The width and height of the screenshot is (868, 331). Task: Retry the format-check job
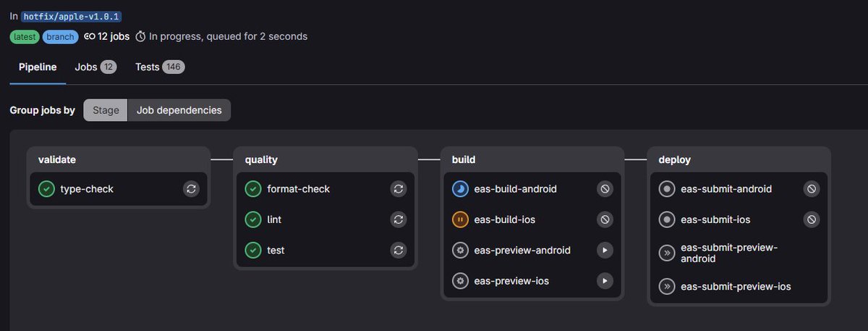click(398, 189)
